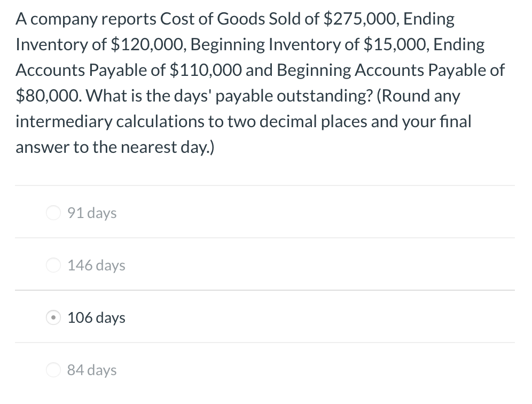Click the $80,000 amount in question
The width and height of the screenshot is (532, 404).
49,96
